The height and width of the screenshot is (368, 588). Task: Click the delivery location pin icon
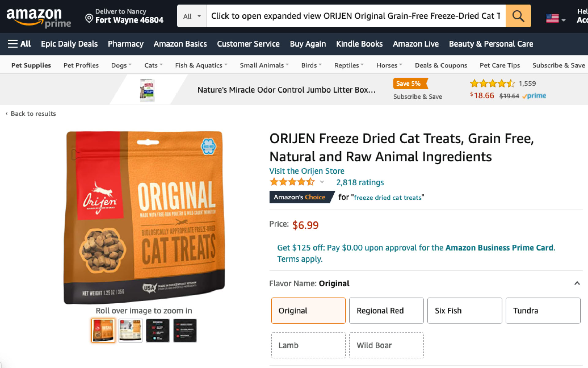89,18
